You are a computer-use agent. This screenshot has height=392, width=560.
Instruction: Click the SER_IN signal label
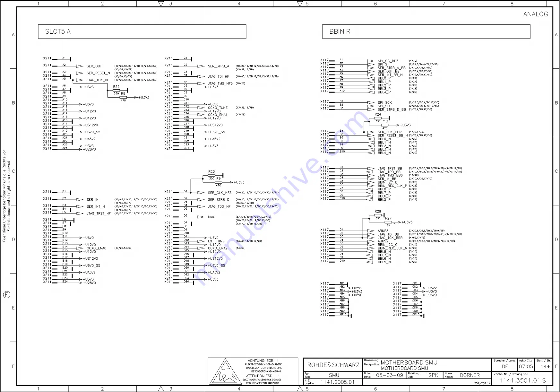point(92,200)
